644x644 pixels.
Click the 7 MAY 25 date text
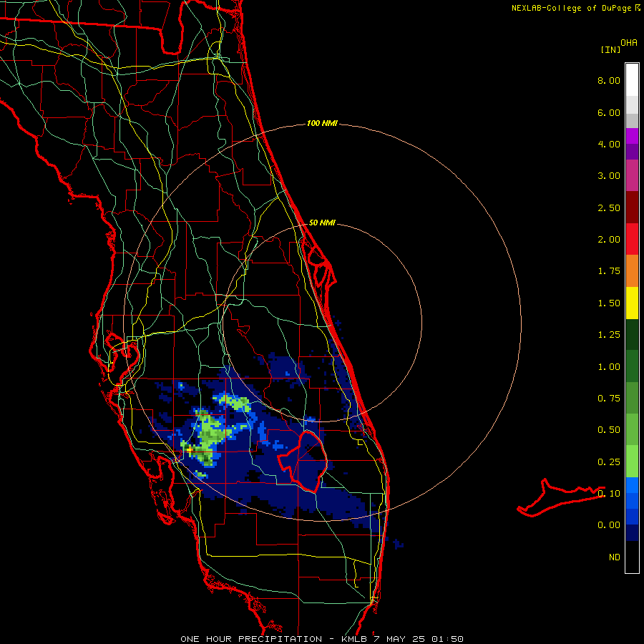[399, 639]
